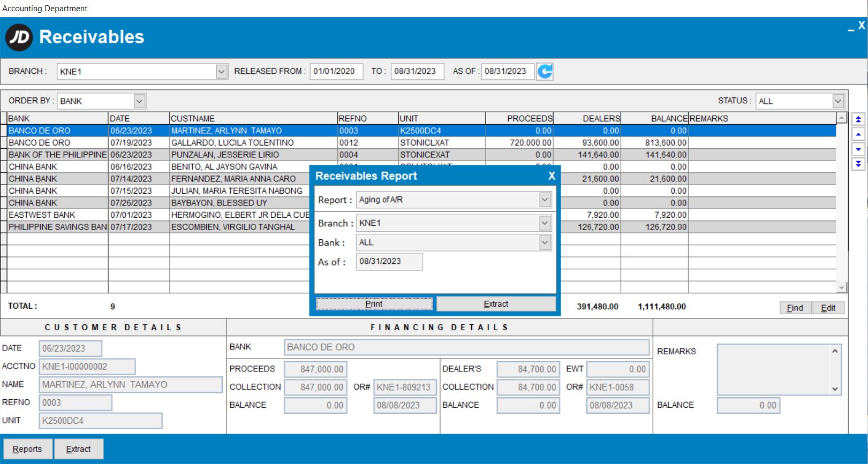Click OR# field KNE1-809213
This screenshot has width=868, height=464.
click(405, 387)
